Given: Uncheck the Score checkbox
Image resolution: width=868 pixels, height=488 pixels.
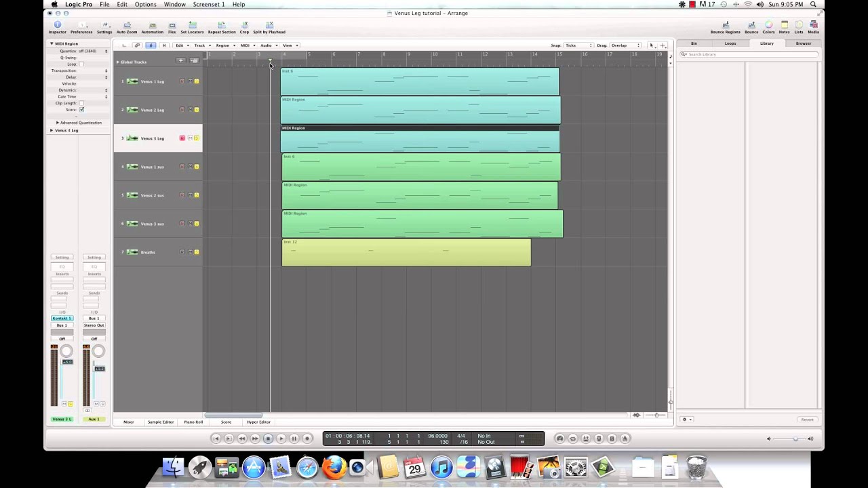Looking at the screenshot, I should [x=81, y=109].
